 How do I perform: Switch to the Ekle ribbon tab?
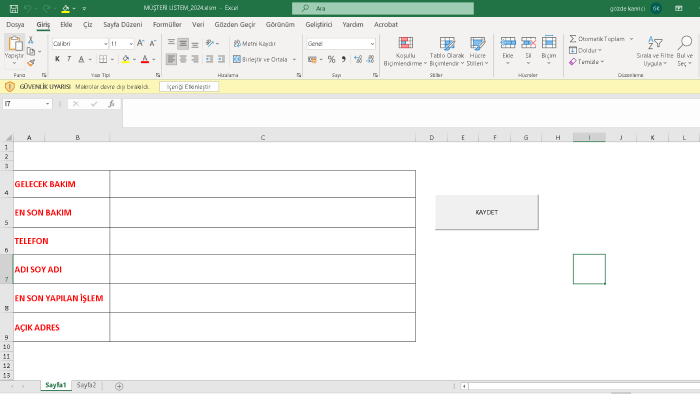tap(66, 25)
